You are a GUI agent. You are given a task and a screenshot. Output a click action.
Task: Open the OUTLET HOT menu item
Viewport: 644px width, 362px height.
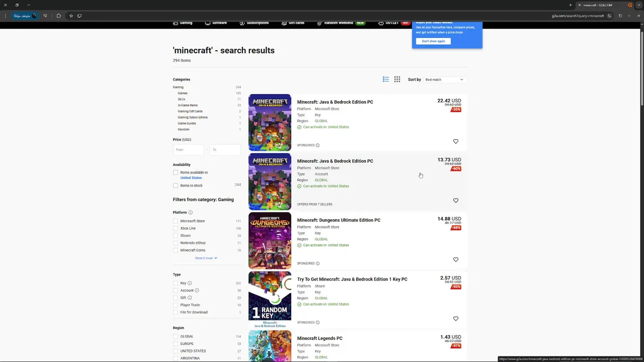coord(394,23)
